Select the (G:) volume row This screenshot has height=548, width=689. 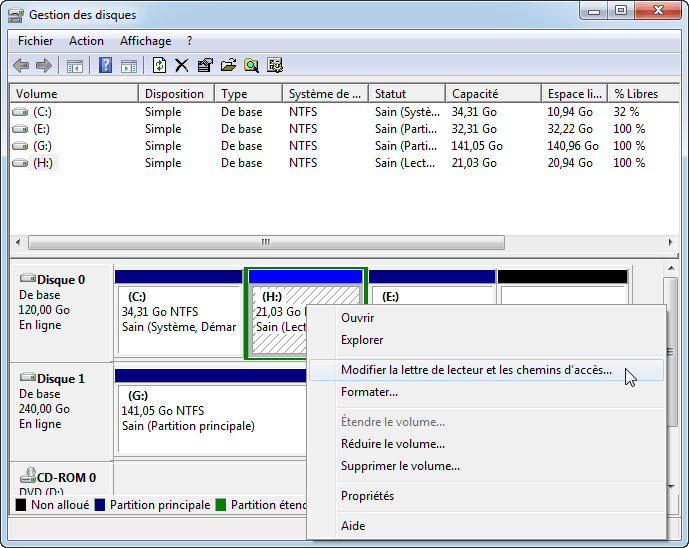[344, 146]
